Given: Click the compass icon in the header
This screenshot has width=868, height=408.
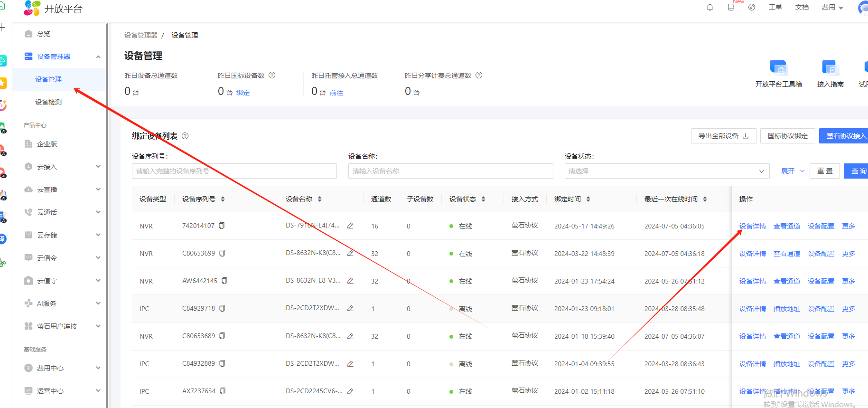Looking at the screenshot, I should tap(752, 7).
